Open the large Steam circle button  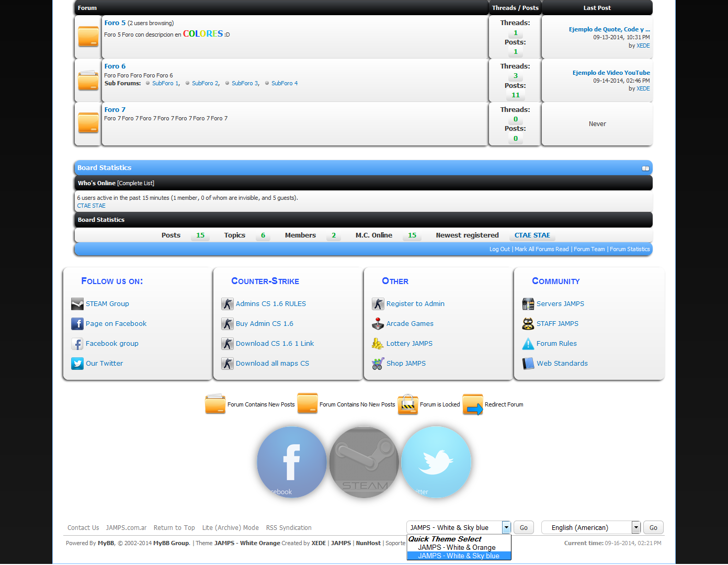point(364,462)
